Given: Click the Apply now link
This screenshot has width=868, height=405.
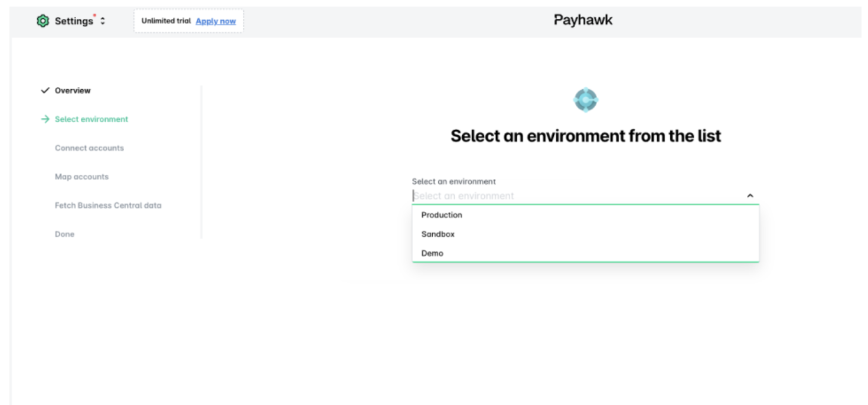Looking at the screenshot, I should tap(216, 21).
